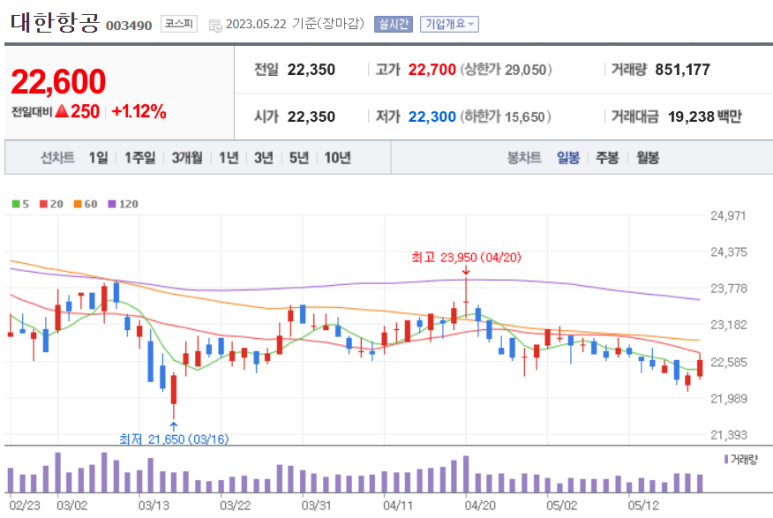Image resolution: width=773 pixels, height=518 pixels.
Task: Click the red 20-day moving average swatch
Action: click(43, 204)
